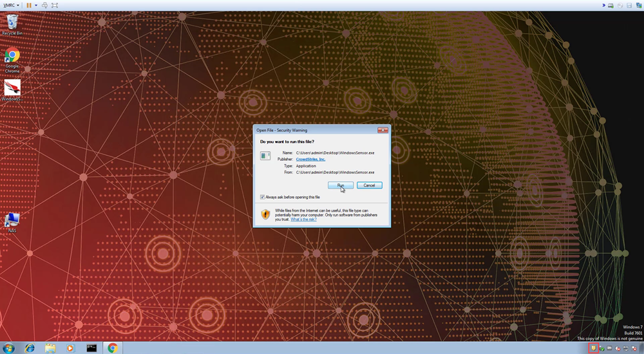The height and width of the screenshot is (354, 644).
Task: Click Run in the security warning dialog
Action: 340,185
